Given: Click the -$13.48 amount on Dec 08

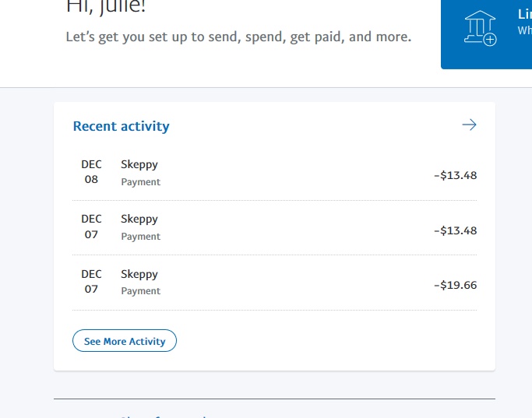Looking at the screenshot, I should click(456, 175).
